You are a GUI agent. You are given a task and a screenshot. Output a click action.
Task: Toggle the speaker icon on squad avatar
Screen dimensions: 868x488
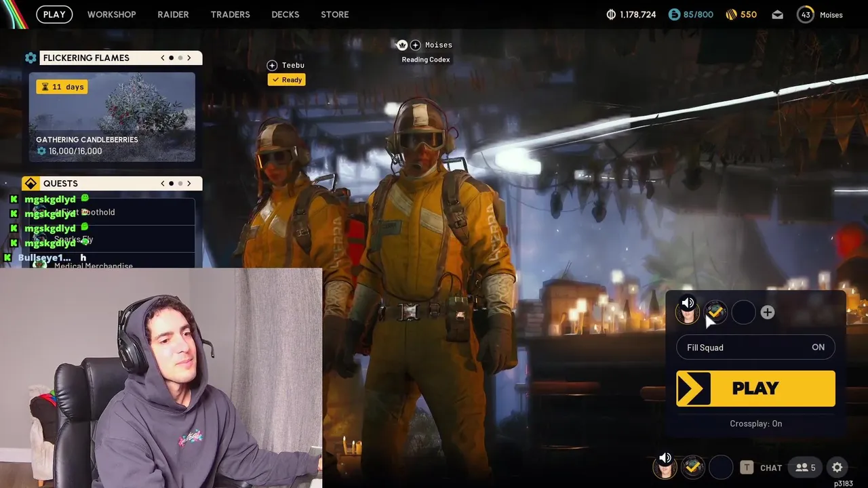(688, 303)
